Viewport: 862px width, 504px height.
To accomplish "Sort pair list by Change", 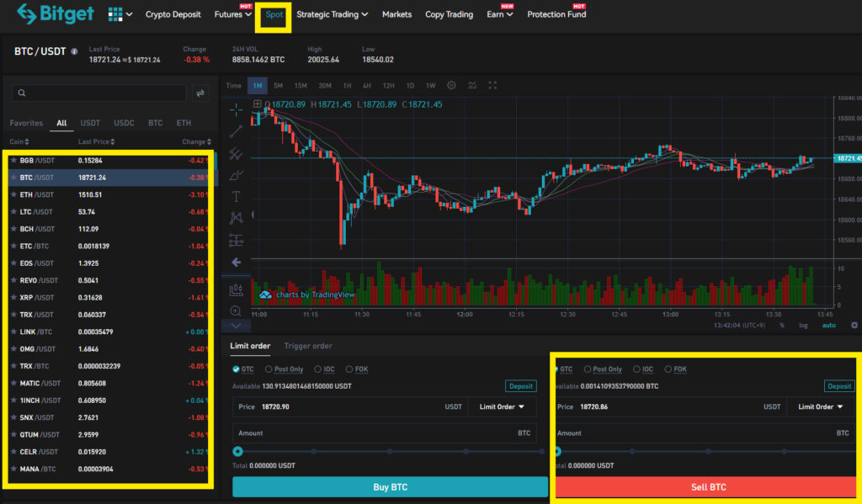I will (197, 142).
